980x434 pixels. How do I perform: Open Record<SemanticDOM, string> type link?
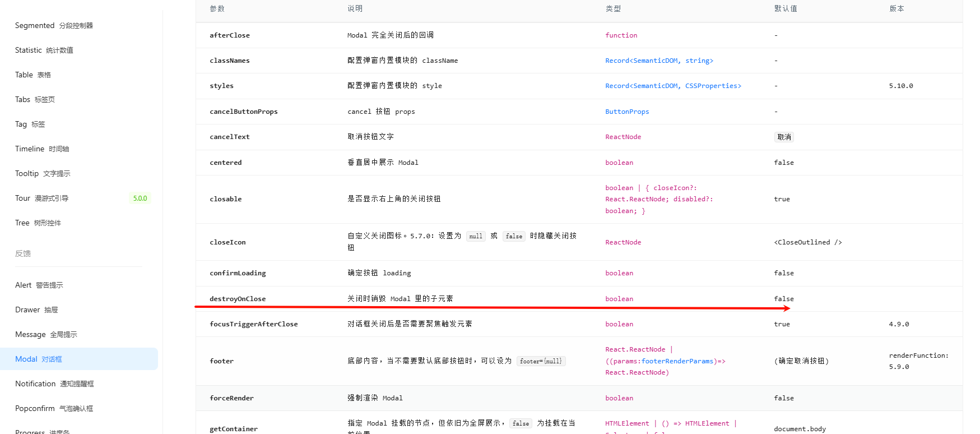[x=659, y=61]
